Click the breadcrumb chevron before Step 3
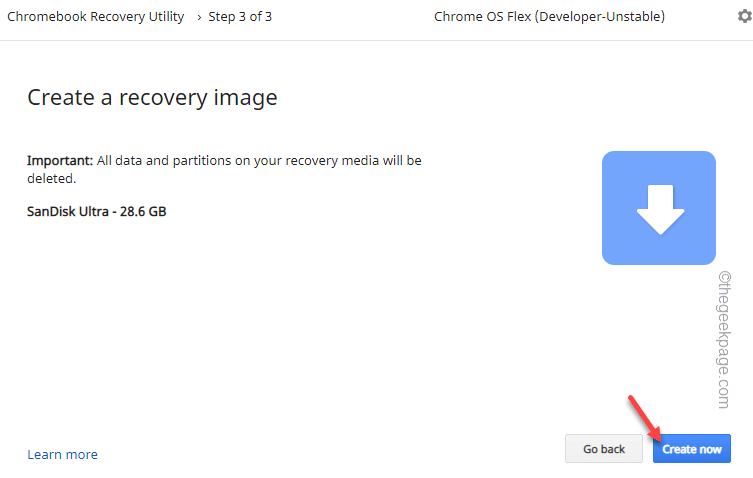The width and height of the screenshot is (753, 478). (x=199, y=18)
